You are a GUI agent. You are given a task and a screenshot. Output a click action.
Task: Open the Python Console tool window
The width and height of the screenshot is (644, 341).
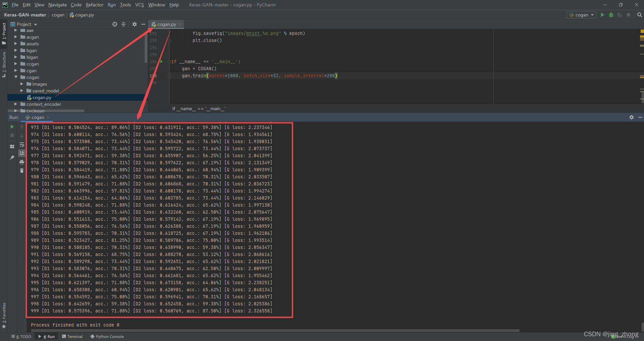[x=107, y=336]
